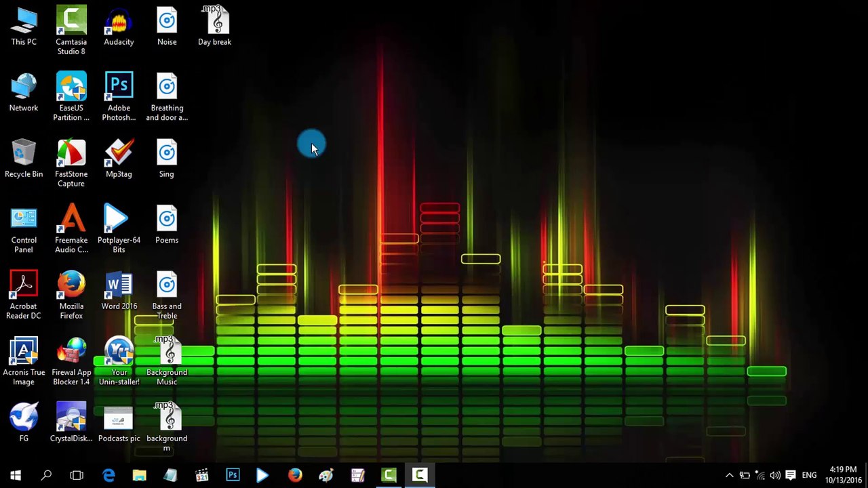The width and height of the screenshot is (868, 488).
Task: Open Mp3tag desktop shortcut
Action: click(119, 159)
